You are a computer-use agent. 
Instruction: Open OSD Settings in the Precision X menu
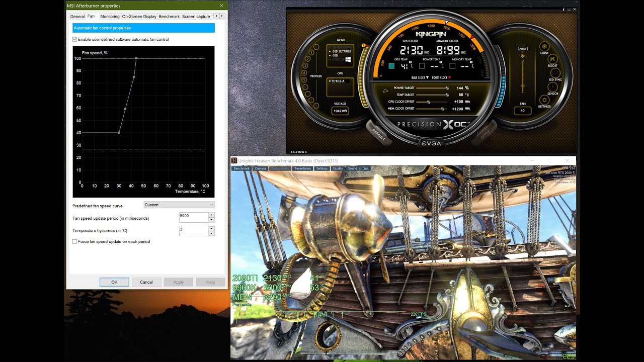pyautogui.click(x=342, y=51)
